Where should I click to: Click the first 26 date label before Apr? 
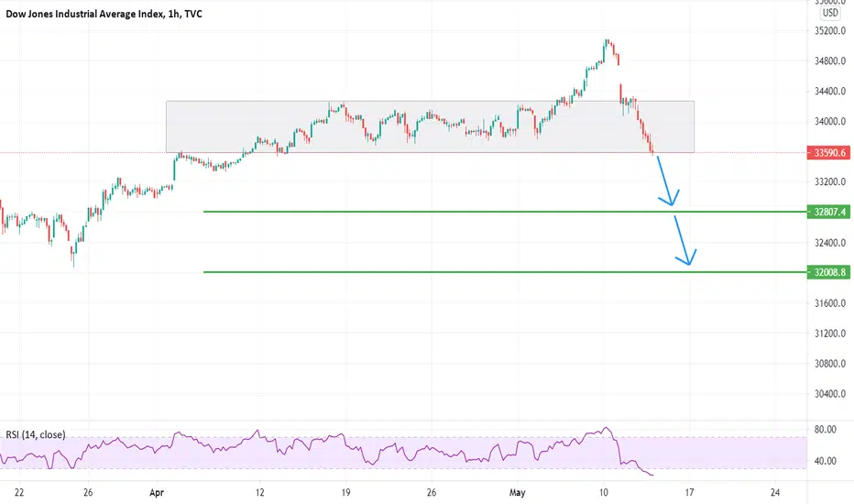88,493
